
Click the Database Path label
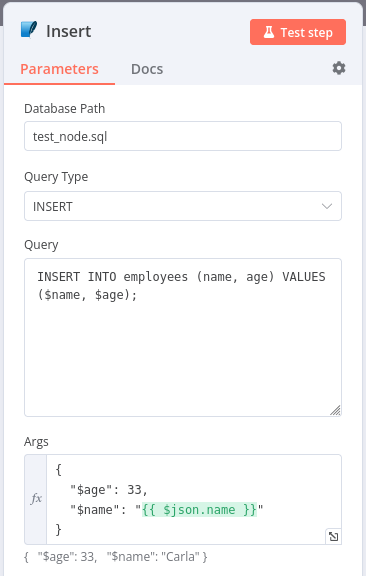(x=65, y=109)
